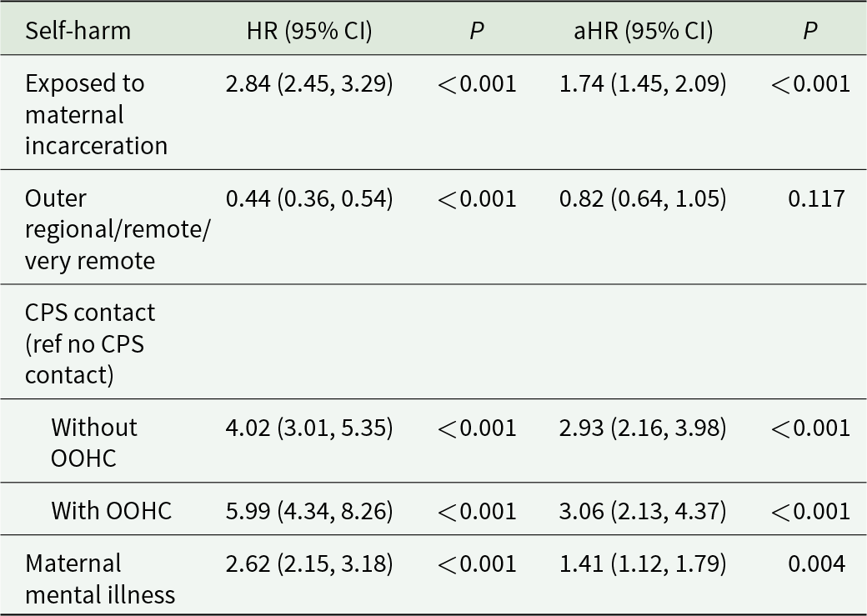Select the "Maternal mental illness" row label
This screenshot has width=867, height=616.
[x=100, y=579]
